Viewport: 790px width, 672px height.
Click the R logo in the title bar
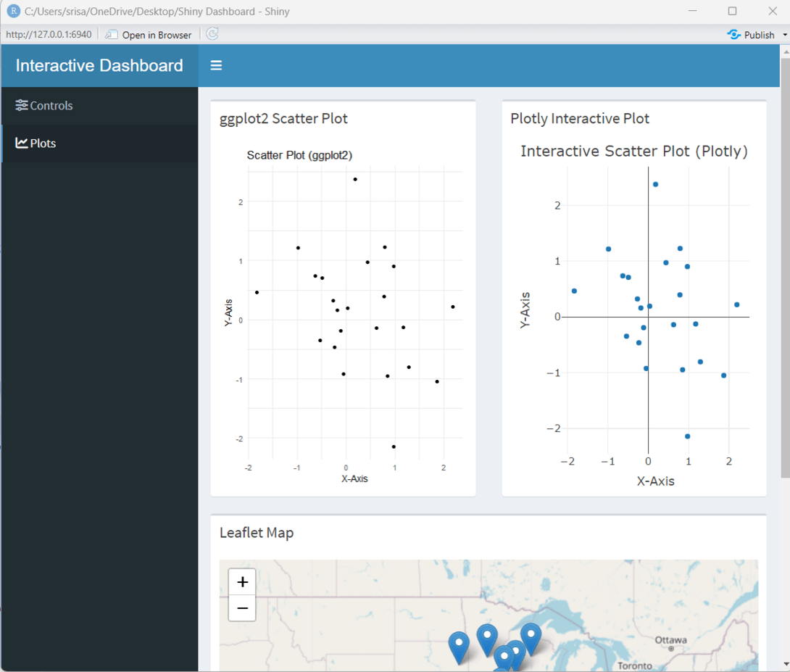tap(12, 11)
